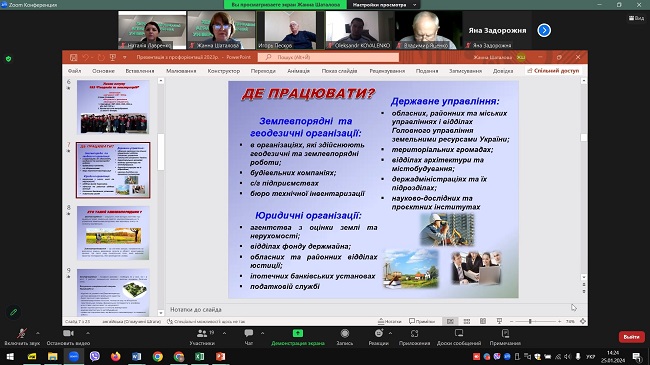The width and height of the screenshot is (650, 365).
Task: Open Zoom whiteboards icon
Action: click(459, 333)
